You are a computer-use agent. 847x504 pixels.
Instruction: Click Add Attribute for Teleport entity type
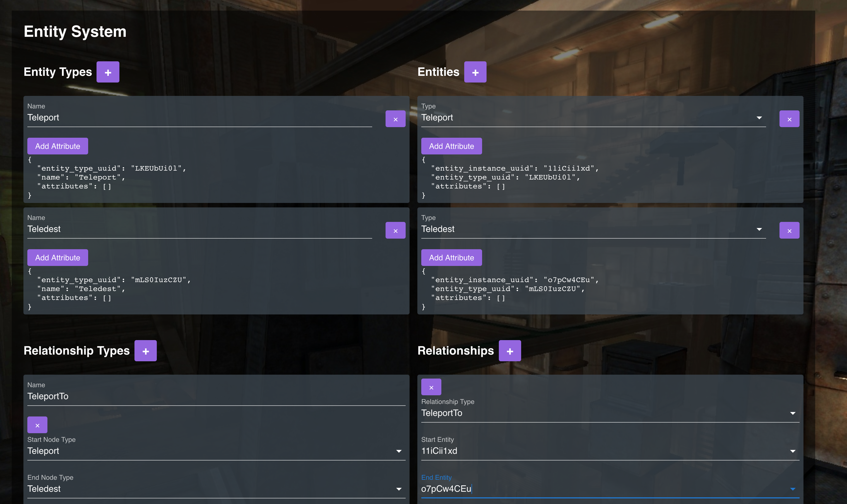[x=57, y=146]
